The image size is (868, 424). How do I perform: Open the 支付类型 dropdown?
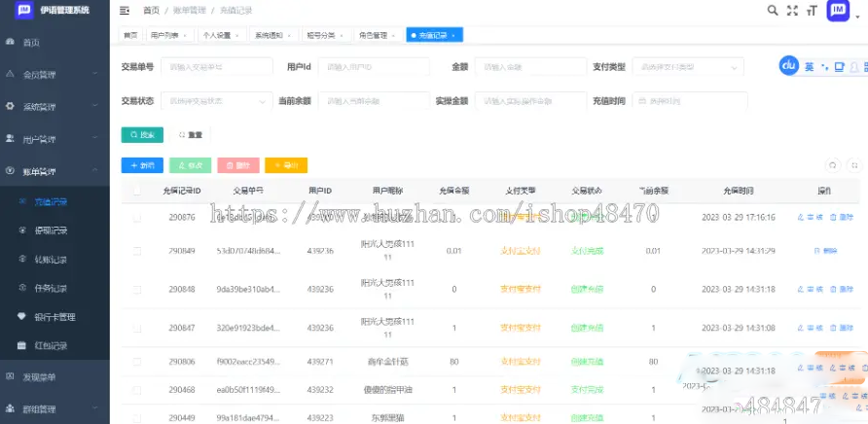pyautogui.click(x=686, y=66)
